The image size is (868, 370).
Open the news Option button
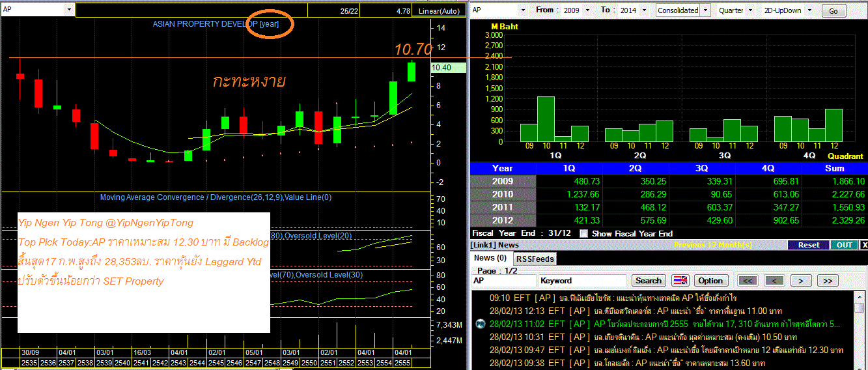(x=710, y=281)
